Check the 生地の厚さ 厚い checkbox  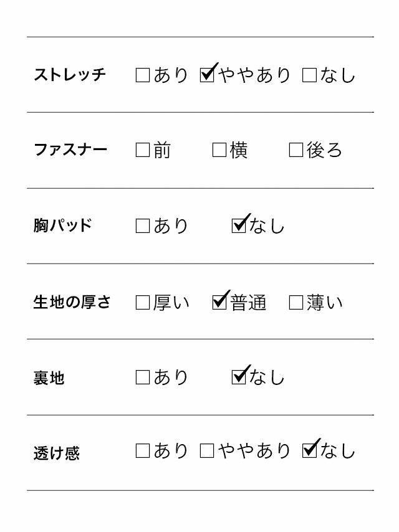click(x=143, y=303)
